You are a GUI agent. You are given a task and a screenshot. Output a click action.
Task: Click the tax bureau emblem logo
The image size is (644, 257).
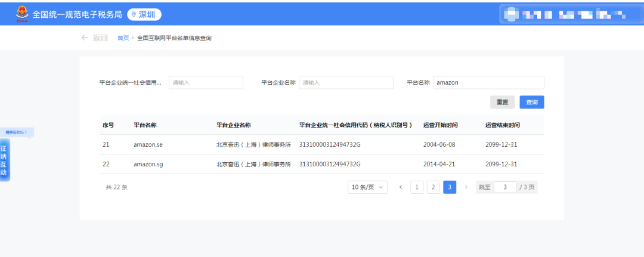pos(21,14)
